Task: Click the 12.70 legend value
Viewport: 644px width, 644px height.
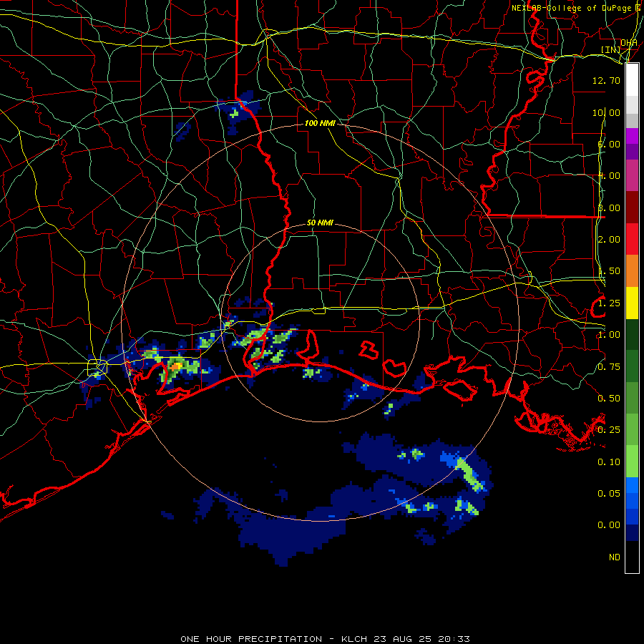Action: coord(606,80)
